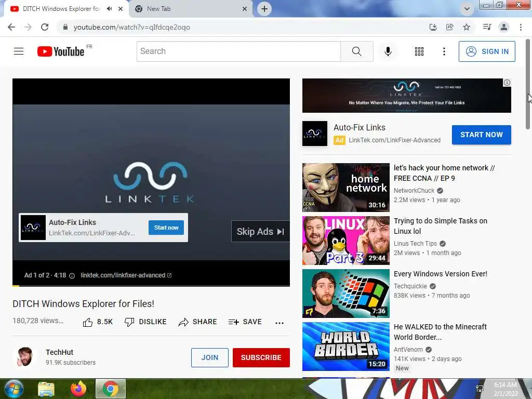The height and width of the screenshot is (399, 532).
Task: Open NetworkChuck channel name
Action: (414, 191)
